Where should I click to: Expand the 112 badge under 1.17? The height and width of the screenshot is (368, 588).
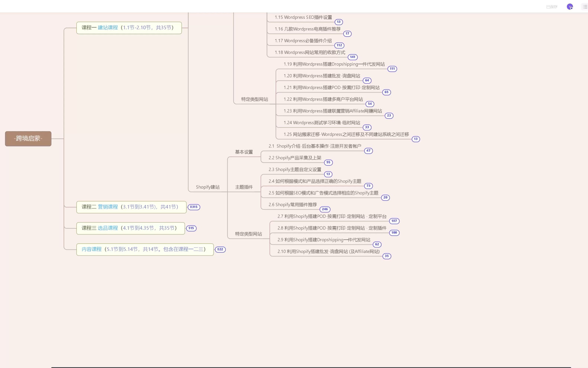pyautogui.click(x=339, y=45)
